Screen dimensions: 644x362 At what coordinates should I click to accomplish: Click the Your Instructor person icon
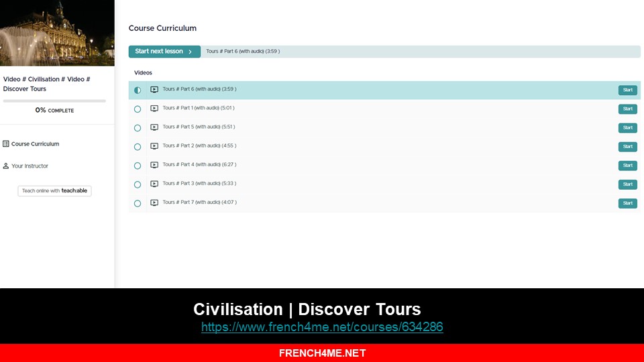pos(6,166)
